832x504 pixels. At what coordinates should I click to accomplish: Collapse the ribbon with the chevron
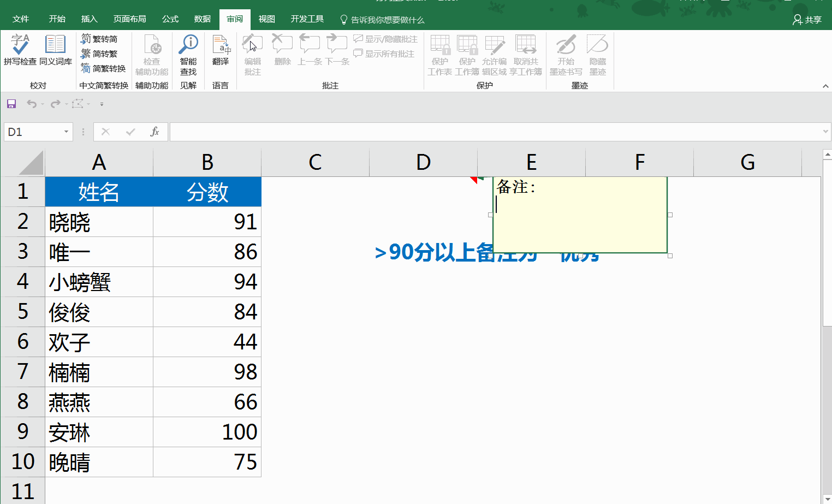point(825,85)
